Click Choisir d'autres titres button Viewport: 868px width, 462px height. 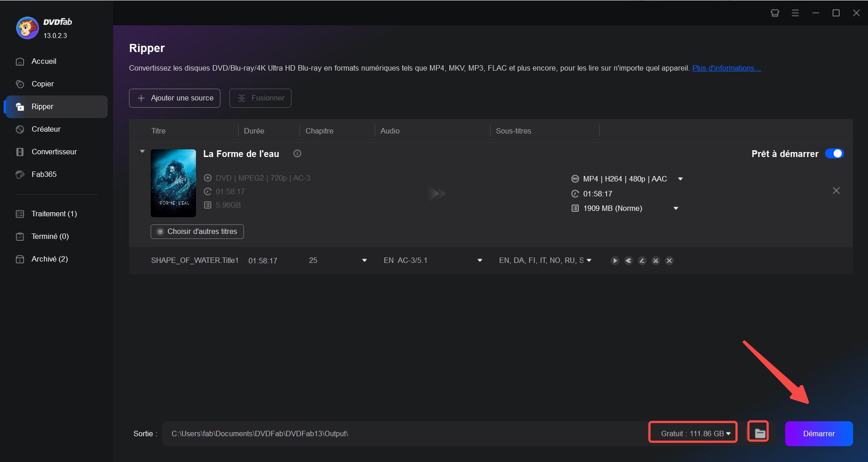(x=197, y=232)
